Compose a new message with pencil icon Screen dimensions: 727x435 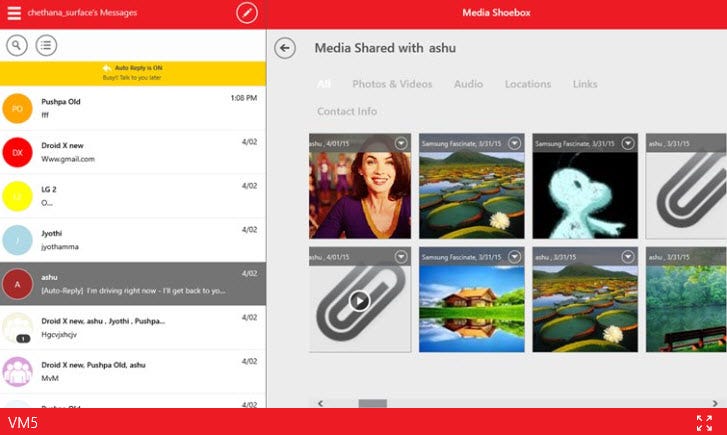click(247, 13)
